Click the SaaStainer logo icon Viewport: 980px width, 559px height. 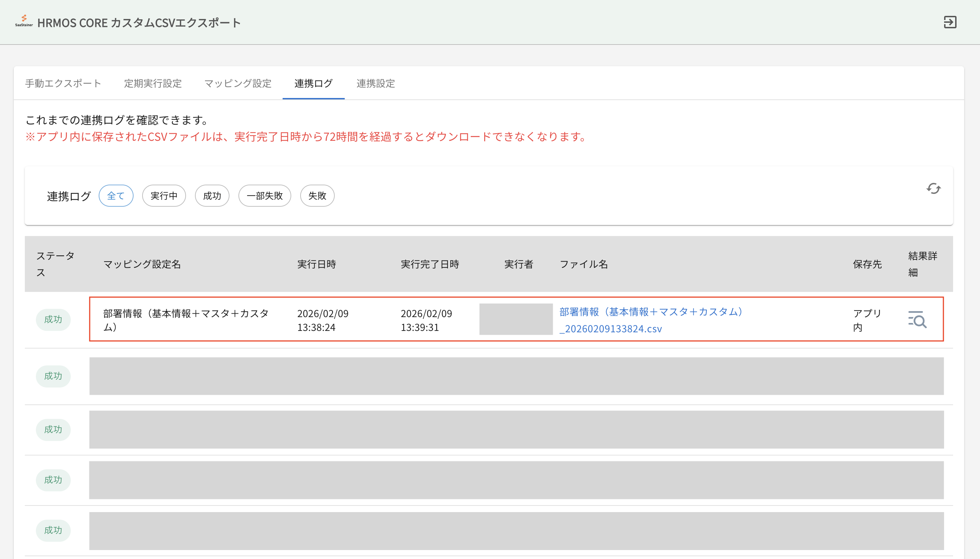[24, 21]
